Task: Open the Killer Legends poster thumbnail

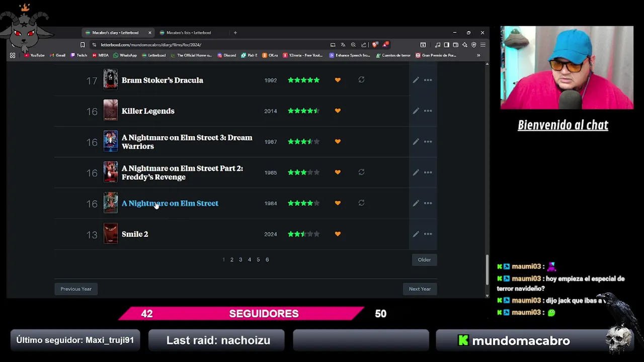Action: tap(111, 111)
